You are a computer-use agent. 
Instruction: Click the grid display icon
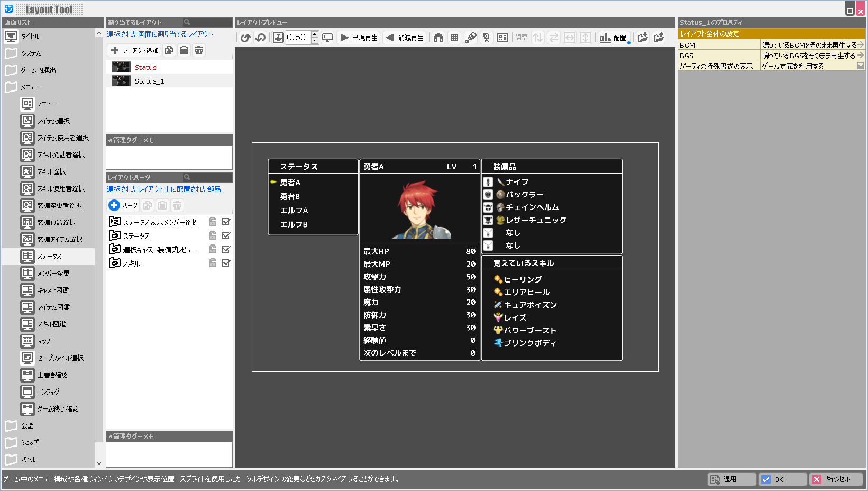click(x=454, y=38)
